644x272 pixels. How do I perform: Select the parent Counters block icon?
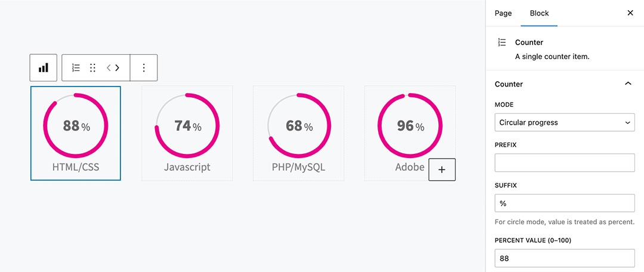pyautogui.click(x=44, y=68)
